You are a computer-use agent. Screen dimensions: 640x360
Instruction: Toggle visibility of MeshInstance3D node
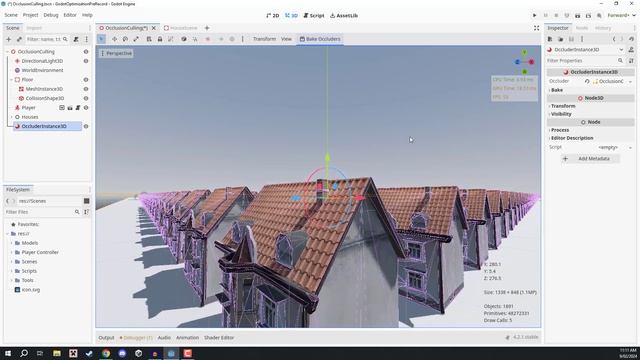tap(86, 89)
